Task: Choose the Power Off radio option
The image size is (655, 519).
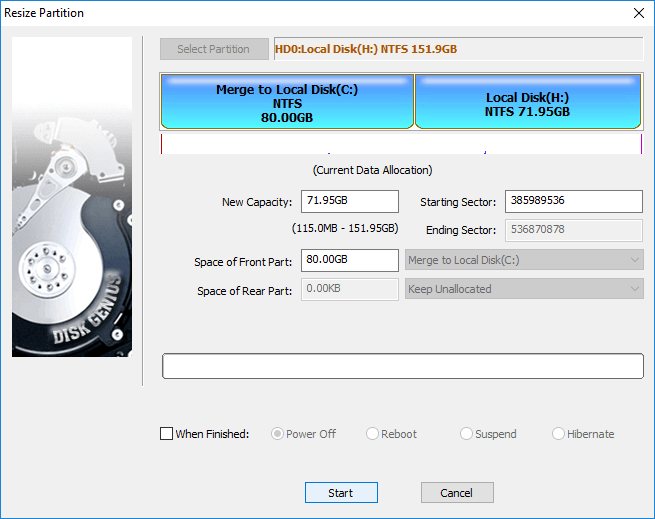Action: pyautogui.click(x=277, y=434)
